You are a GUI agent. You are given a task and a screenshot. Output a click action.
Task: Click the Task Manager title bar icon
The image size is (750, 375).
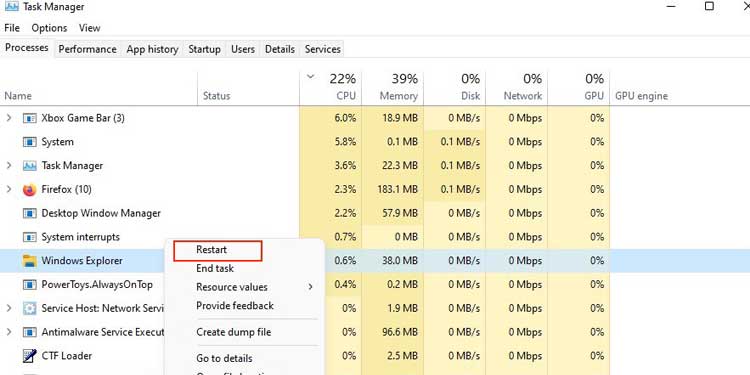pyautogui.click(x=11, y=7)
